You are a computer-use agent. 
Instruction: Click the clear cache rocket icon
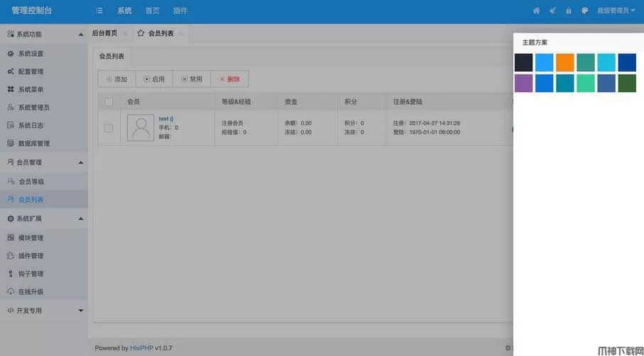click(x=552, y=11)
